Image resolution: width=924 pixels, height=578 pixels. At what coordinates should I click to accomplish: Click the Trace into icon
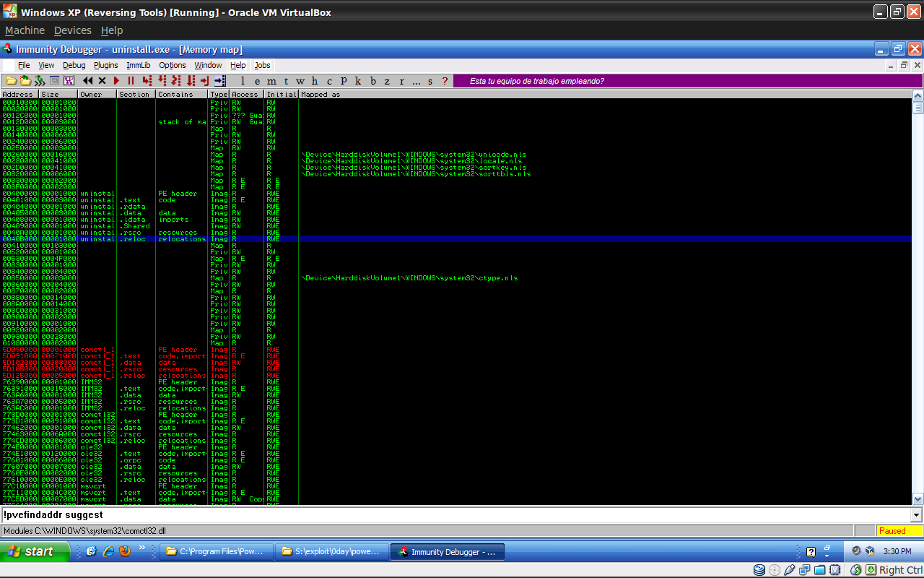176,81
